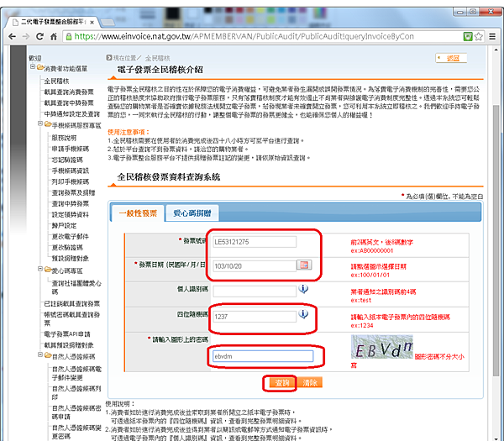The height and width of the screenshot is (441, 504).
Task: Open 自然人憑證條碼密碼申請 in the sidebar
Action: click(x=76, y=412)
